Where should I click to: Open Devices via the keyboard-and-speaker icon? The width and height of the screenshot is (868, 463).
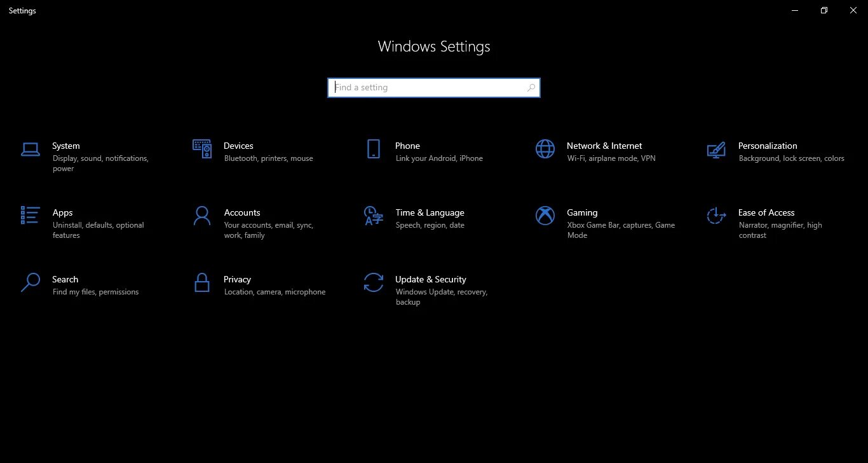pyautogui.click(x=202, y=149)
